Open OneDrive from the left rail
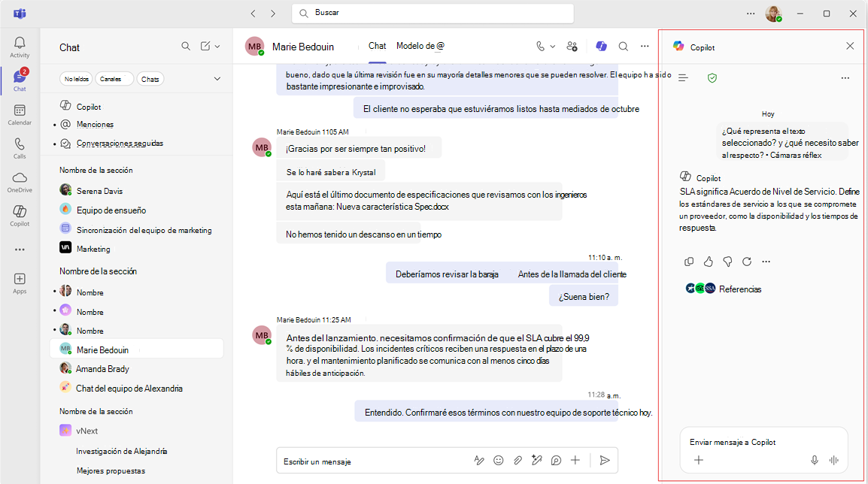868x484 pixels. pyautogui.click(x=20, y=183)
